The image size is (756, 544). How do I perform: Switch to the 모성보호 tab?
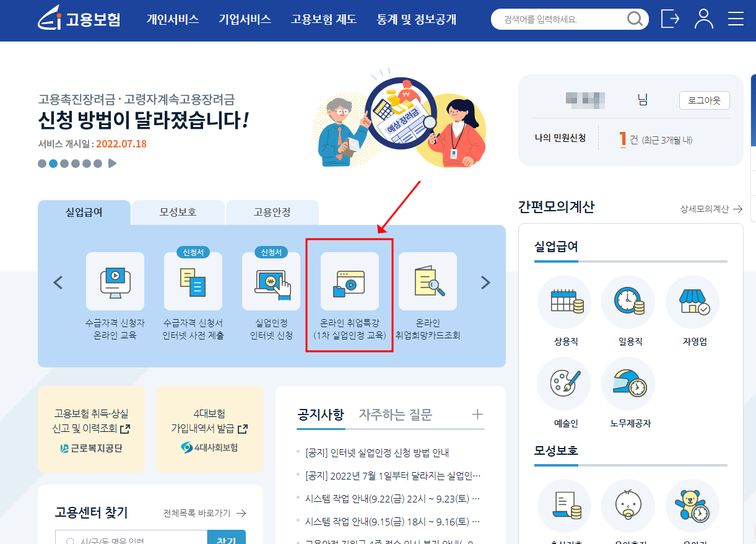point(178,213)
